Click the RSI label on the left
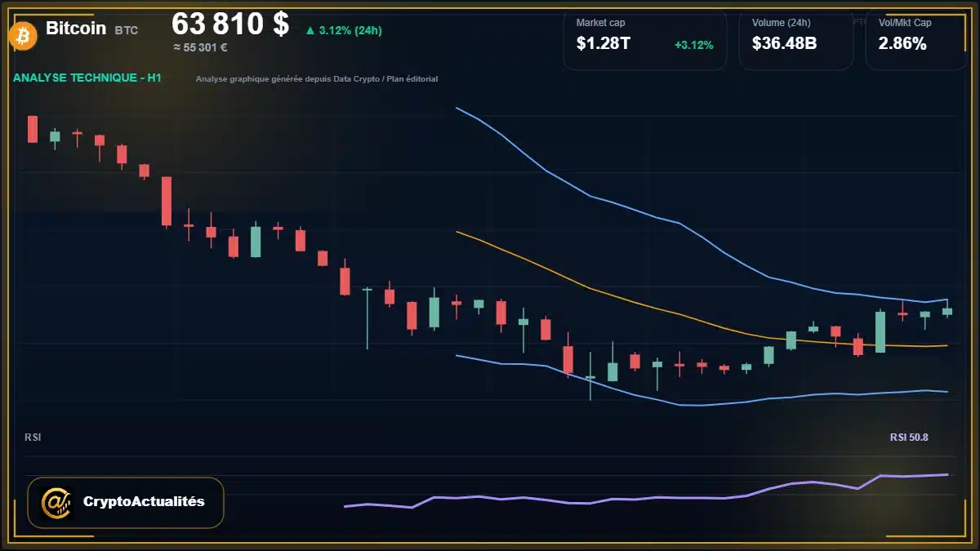This screenshot has width=980, height=551. pyautogui.click(x=33, y=438)
